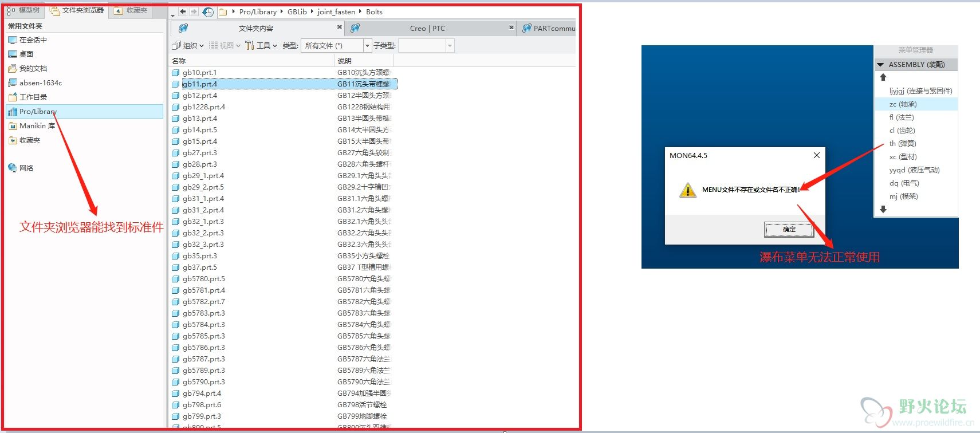Go back with the left arrow button
The width and height of the screenshot is (980, 433).
(183, 11)
